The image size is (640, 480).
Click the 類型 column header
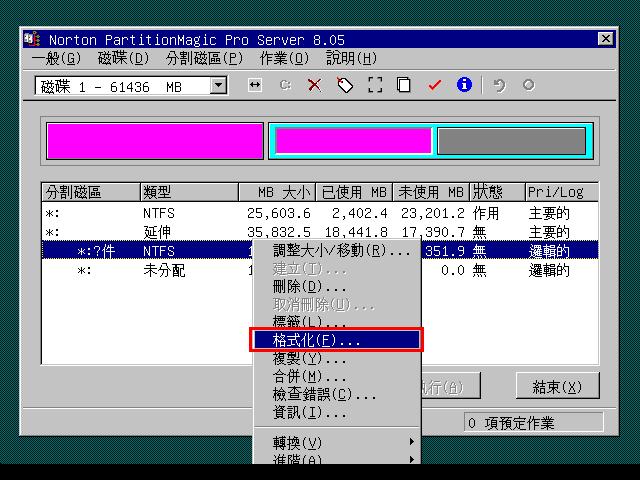pyautogui.click(x=189, y=192)
